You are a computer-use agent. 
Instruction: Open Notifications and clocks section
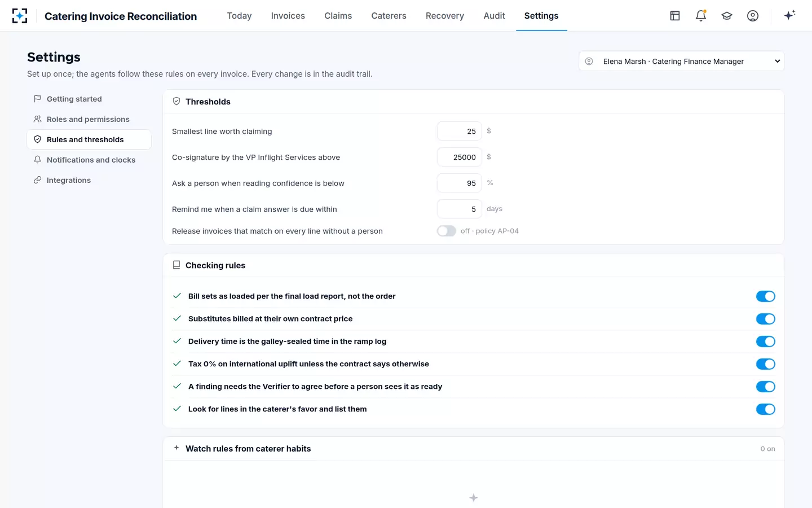[89, 160]
